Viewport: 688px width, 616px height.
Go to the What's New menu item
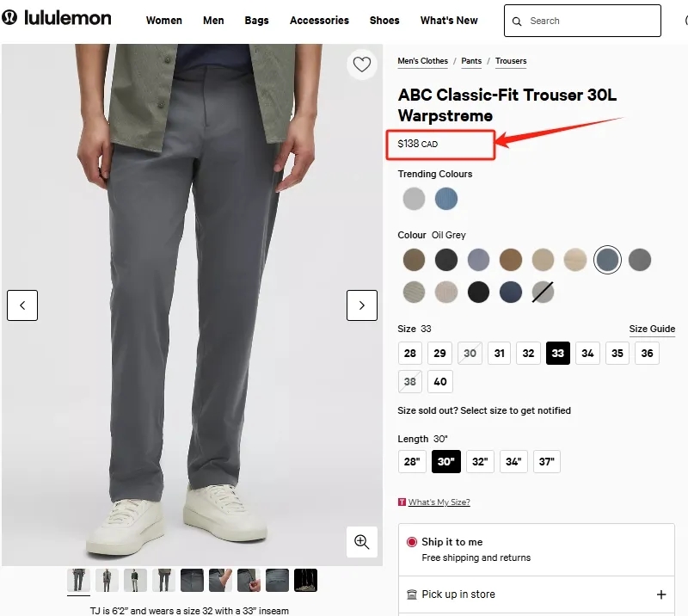(x=449, y=21)
